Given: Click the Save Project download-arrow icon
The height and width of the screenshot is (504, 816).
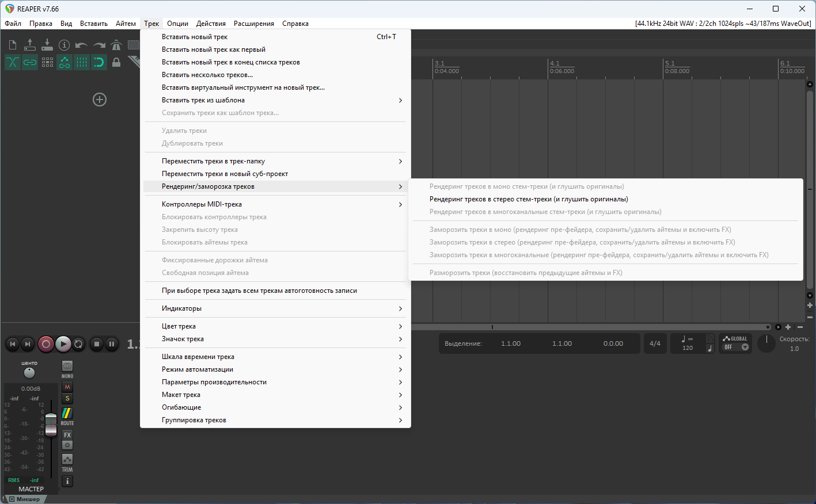Looking at the screenshot, I should tap(47, 45).
